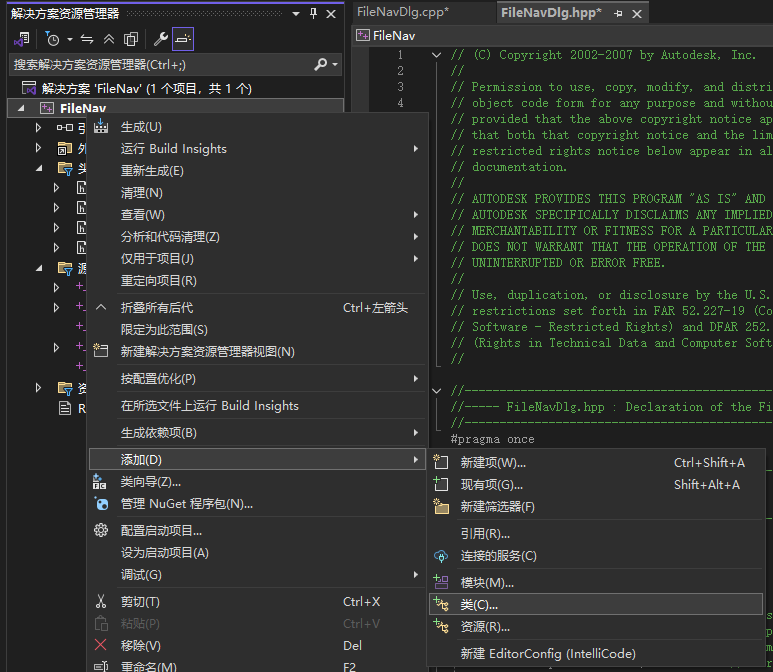The height and width of the screenshot is (672, 773).
Task: Open Properties via the wrench icon
Action: tap(160, 39)
